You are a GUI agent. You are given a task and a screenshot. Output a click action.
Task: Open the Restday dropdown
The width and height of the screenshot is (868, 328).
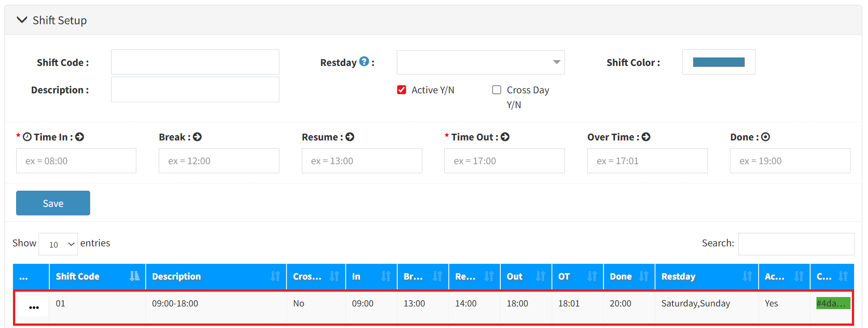[x=480, y=62]
